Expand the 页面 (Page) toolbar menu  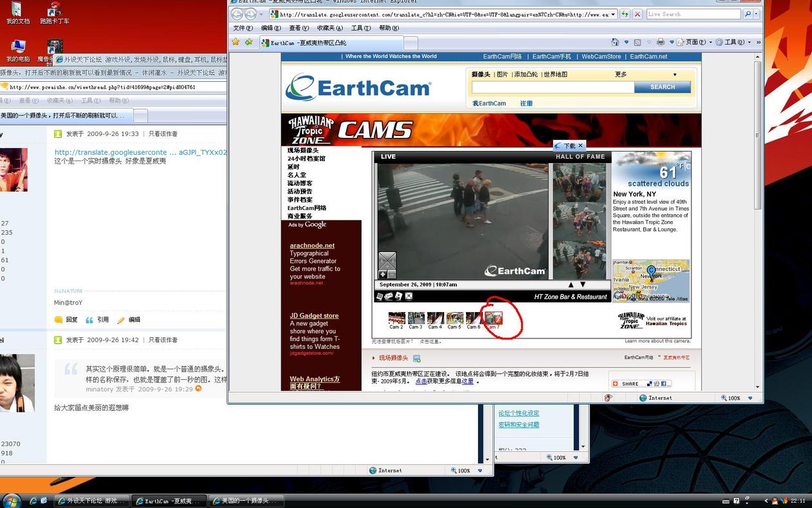(693, 42)
